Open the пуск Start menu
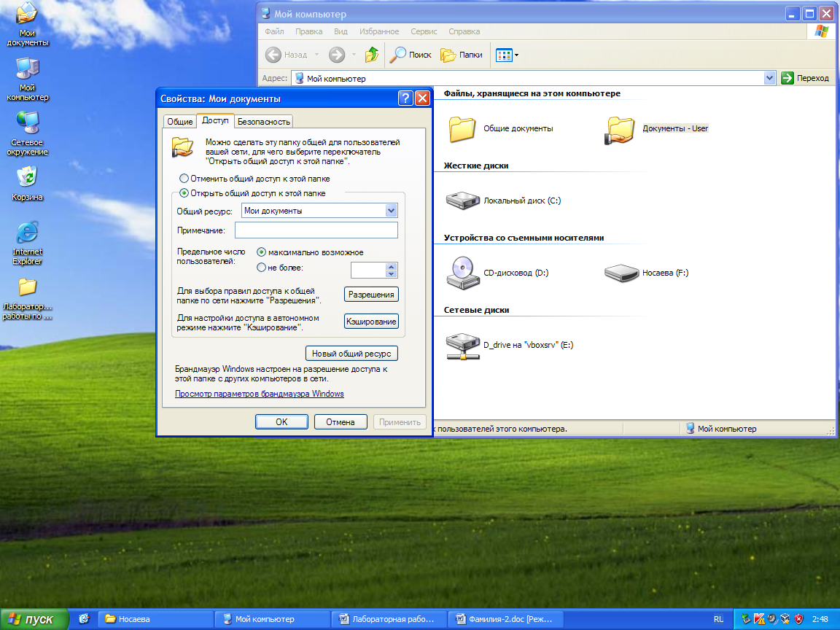 34,619
